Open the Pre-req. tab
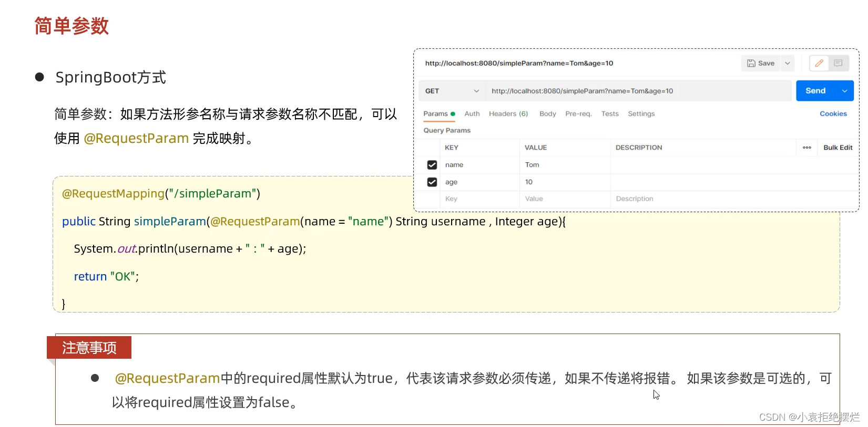Image resolution: width=868 pixels, height=427 pixels. [x=578, y=113]
